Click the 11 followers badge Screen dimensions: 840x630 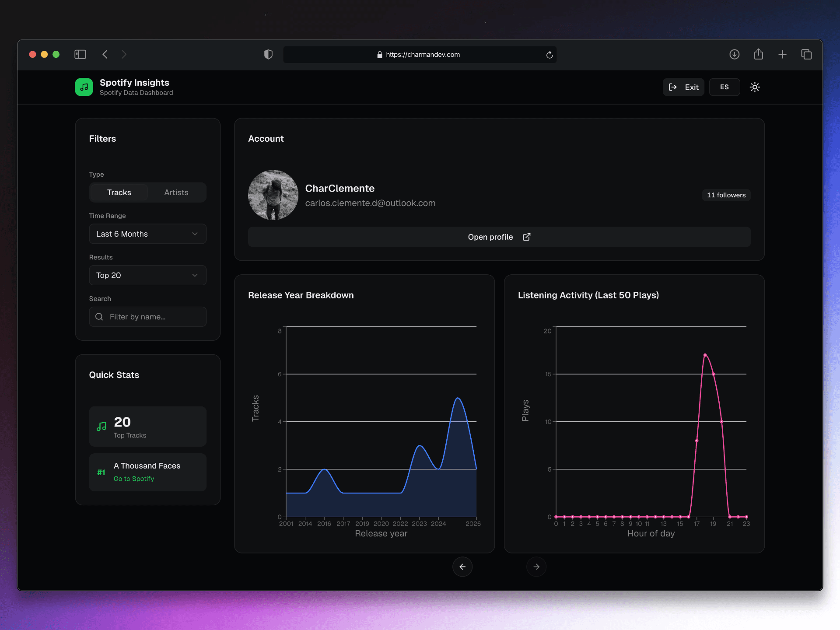(x=726, y=195)
